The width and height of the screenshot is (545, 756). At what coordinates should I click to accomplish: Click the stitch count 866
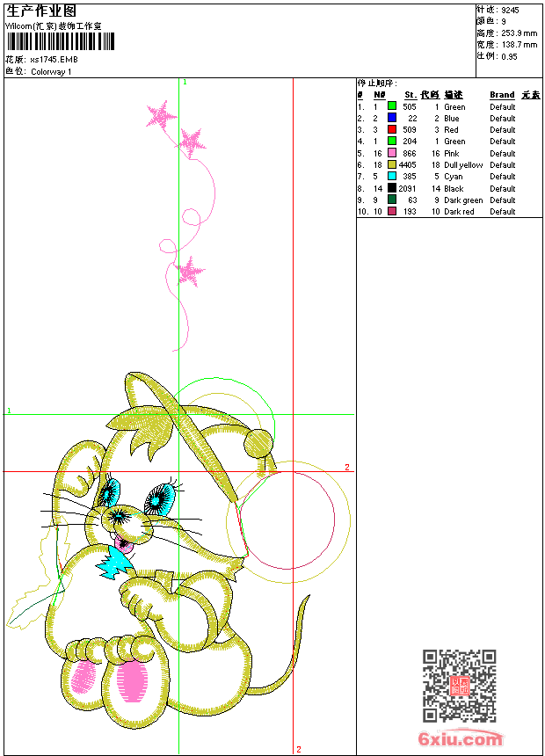(x=410, y=153)
